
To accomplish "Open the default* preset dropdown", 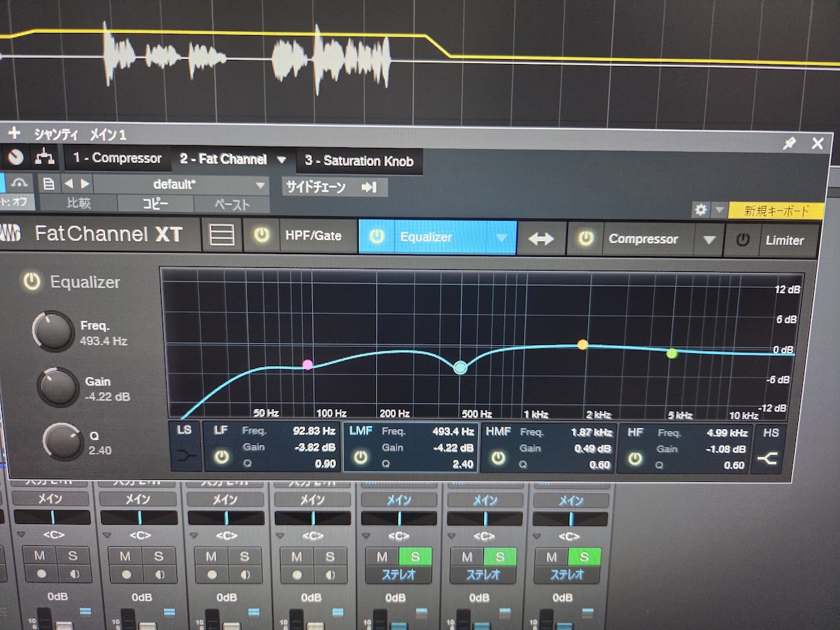I will [181, 185].
